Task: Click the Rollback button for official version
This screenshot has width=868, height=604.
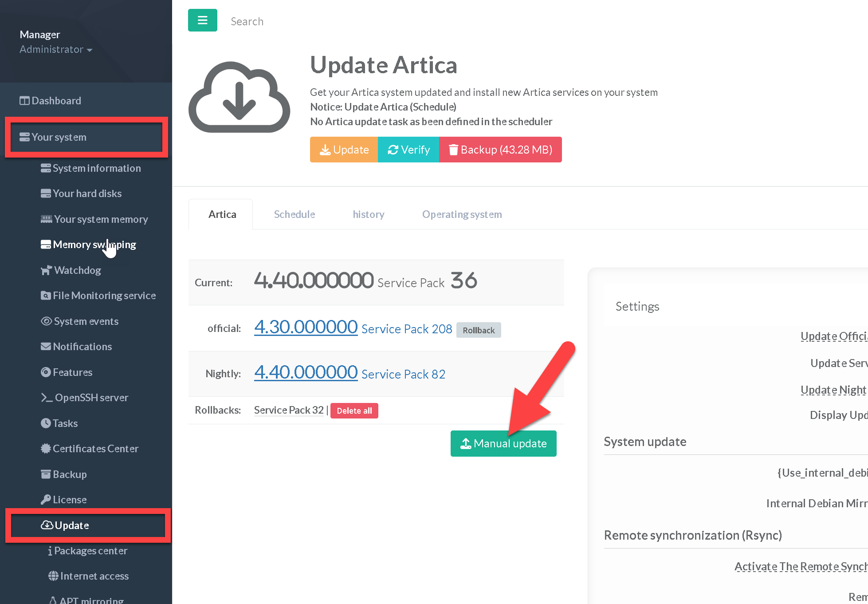Action: pyautogui.click(x=478, y=330)
